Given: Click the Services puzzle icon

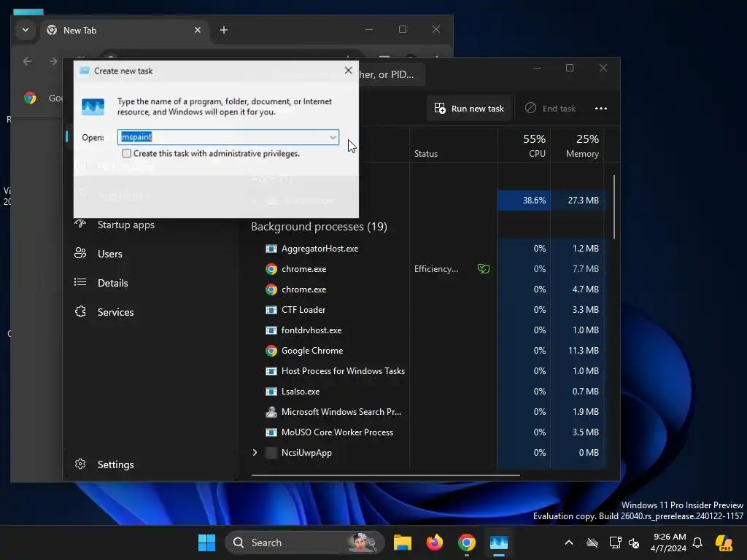Looking at the screenshot, I should (80, 311).
